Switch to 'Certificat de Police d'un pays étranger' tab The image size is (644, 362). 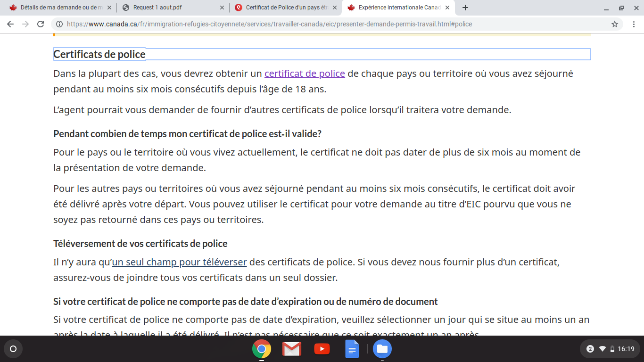(x=285, y=8)
